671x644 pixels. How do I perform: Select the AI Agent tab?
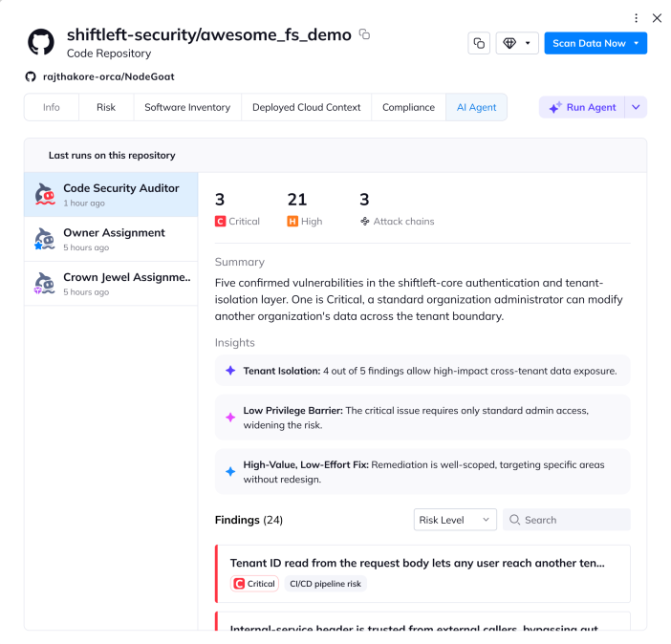point(477,107)
